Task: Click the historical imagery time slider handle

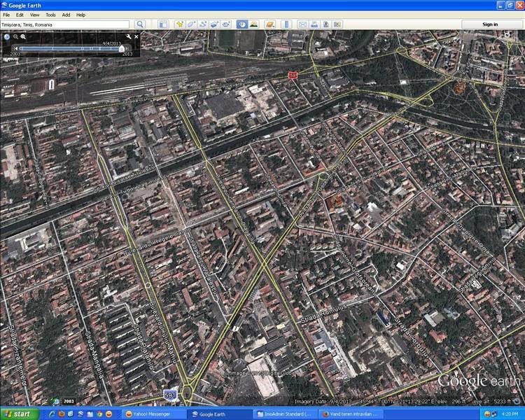Action: (122, 48)
